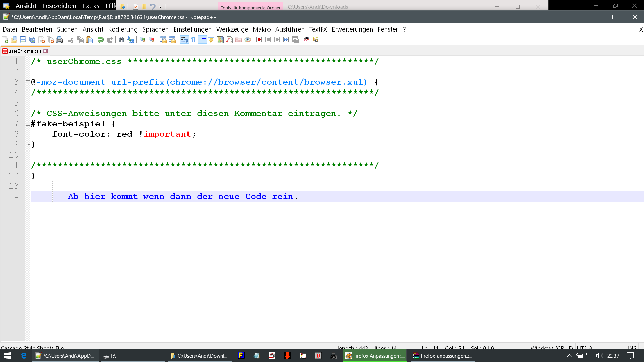
Task: Click the Paste clipboard icon
Action: coord(89,40)
